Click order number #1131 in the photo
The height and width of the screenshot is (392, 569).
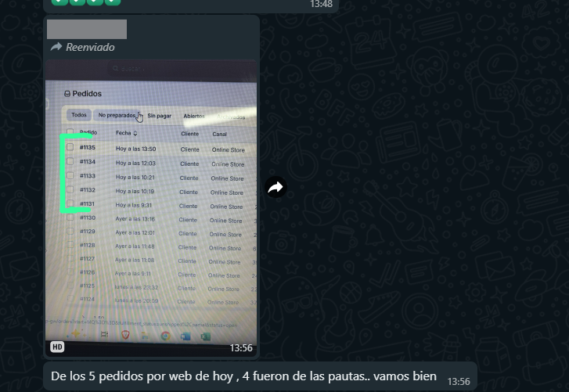[x=87, y=203]
